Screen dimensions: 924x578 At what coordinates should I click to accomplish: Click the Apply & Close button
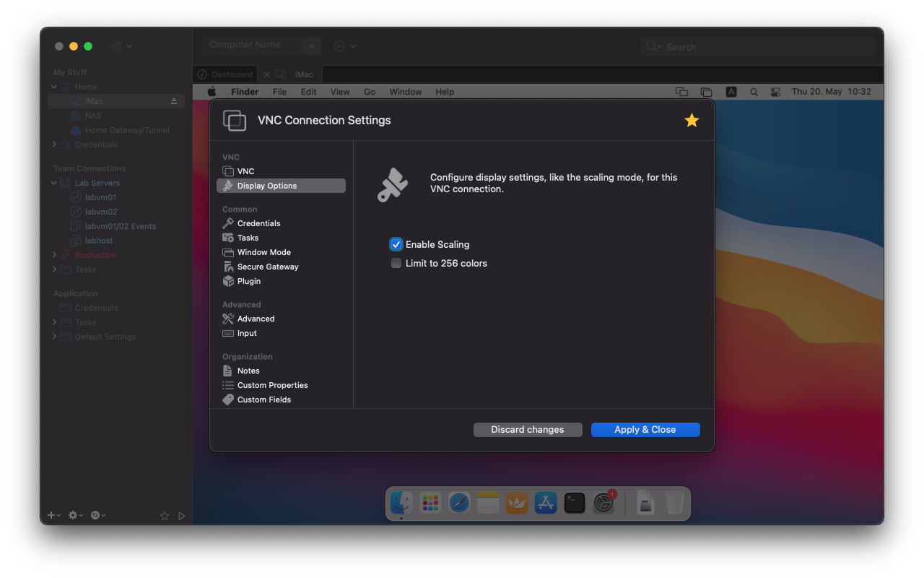pyautogui.click(x=645, y=429)
